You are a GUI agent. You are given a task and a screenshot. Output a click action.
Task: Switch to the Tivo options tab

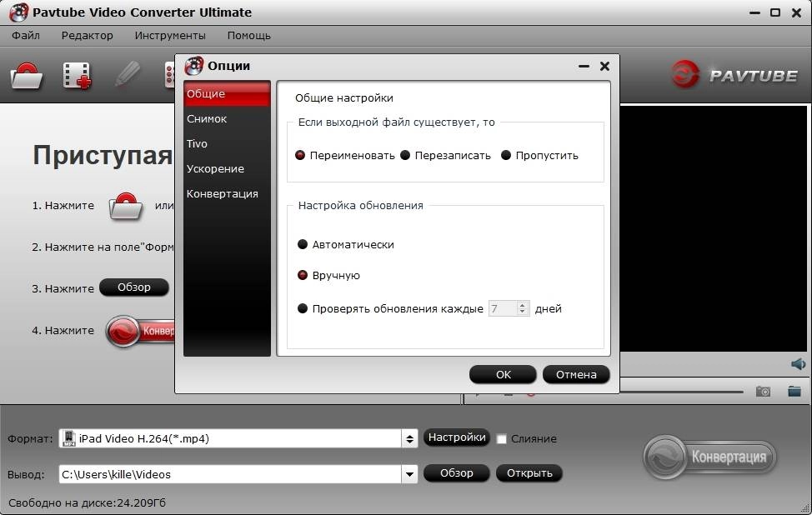[x=227, y=143]
